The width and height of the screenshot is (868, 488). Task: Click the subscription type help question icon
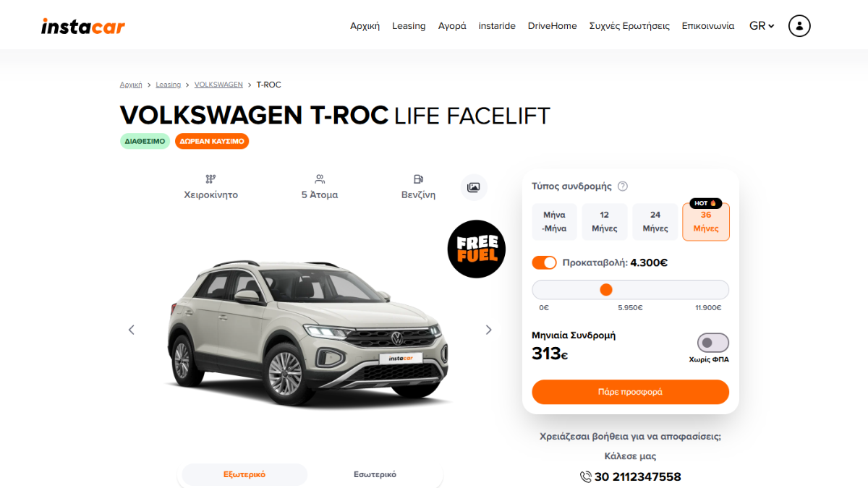pyautogui.click(x=623, y=186)
